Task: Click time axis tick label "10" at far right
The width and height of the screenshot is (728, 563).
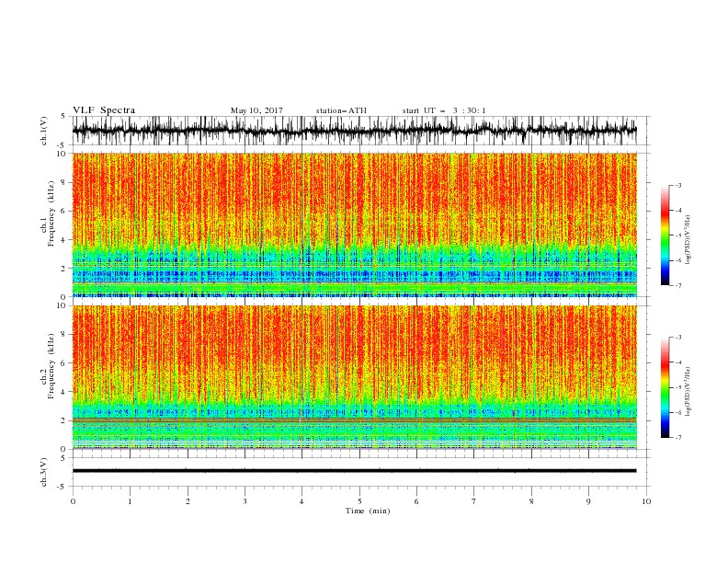Action: (x=646, y=501)
